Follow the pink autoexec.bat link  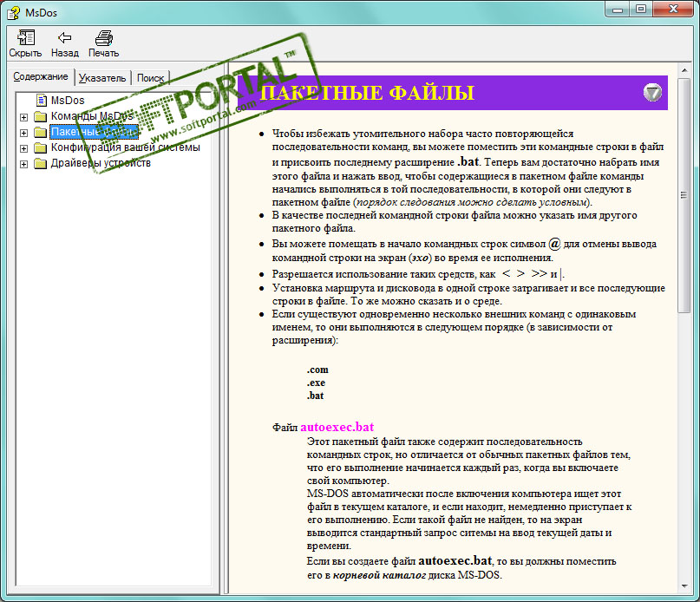337,427
